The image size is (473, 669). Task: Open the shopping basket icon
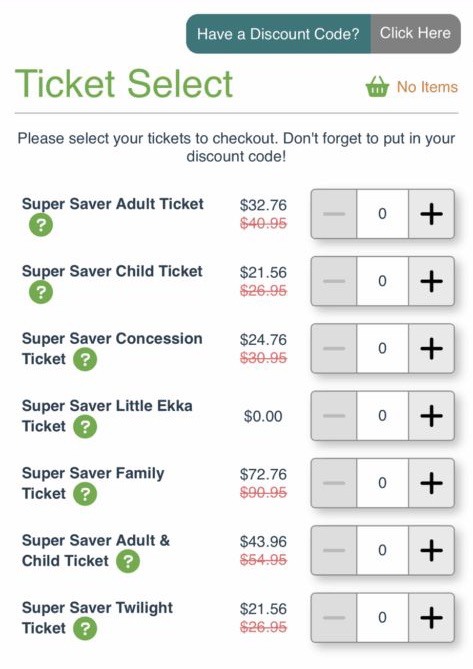(377, 87)
